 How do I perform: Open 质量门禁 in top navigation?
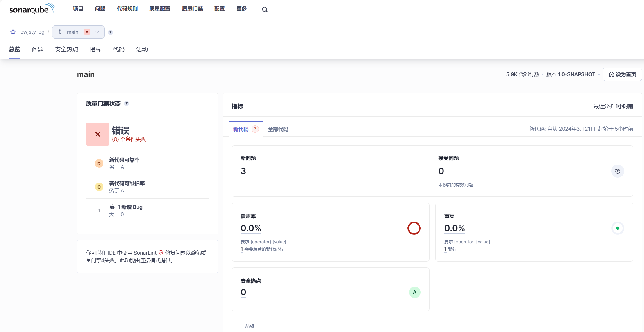point(192,9)
